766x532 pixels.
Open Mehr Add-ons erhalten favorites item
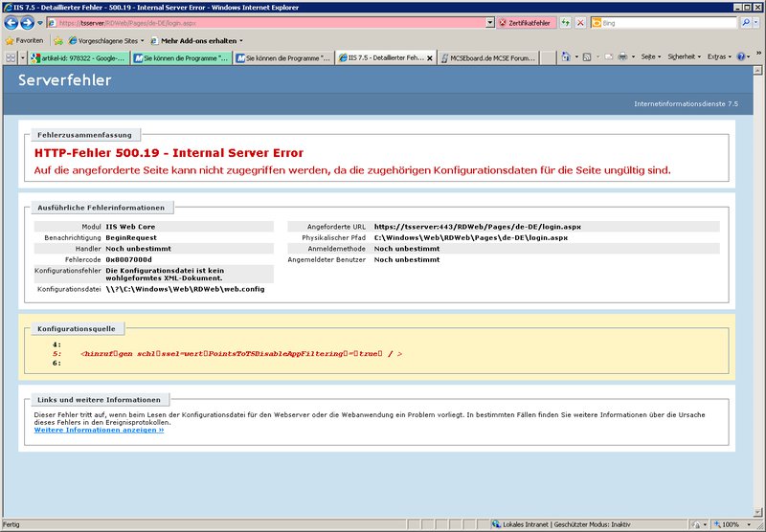click(197, 41)
